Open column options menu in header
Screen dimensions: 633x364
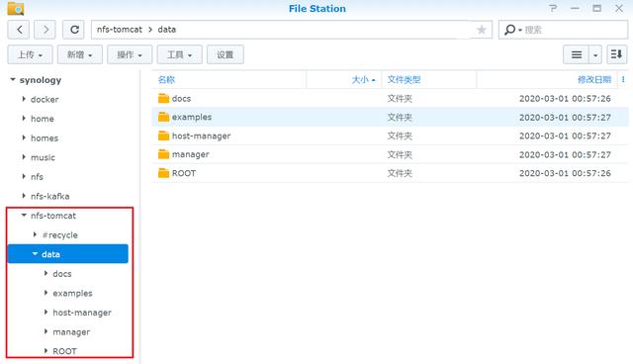click(x=623, y=79)
